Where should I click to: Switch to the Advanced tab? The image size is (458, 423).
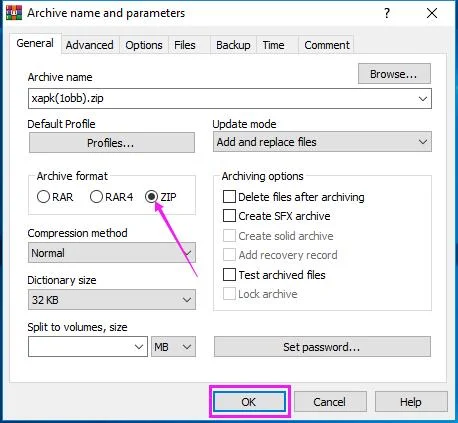pos(89,45)
